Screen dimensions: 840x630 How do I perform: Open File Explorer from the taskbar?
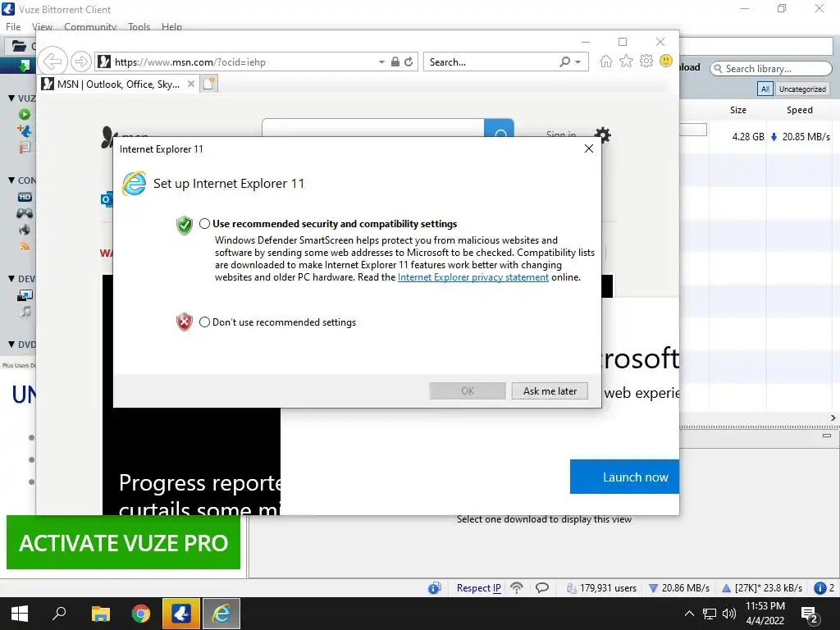(x=101, y=614)
